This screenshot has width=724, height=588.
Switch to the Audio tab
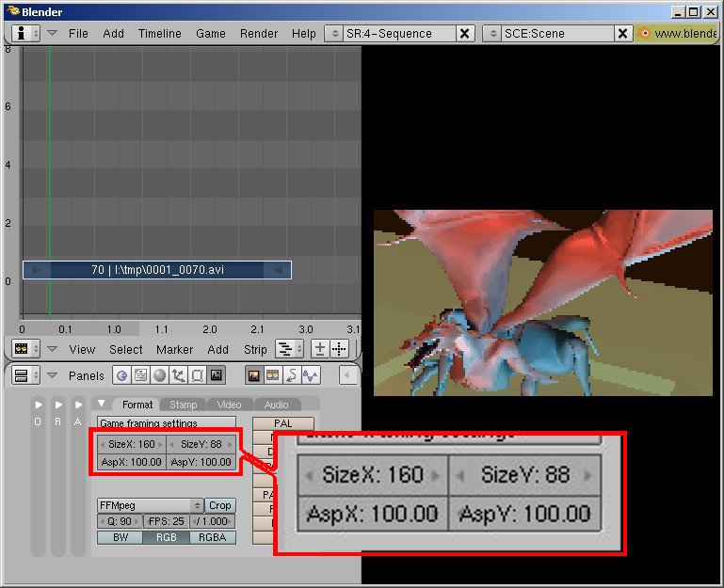[x=276, y=405]
